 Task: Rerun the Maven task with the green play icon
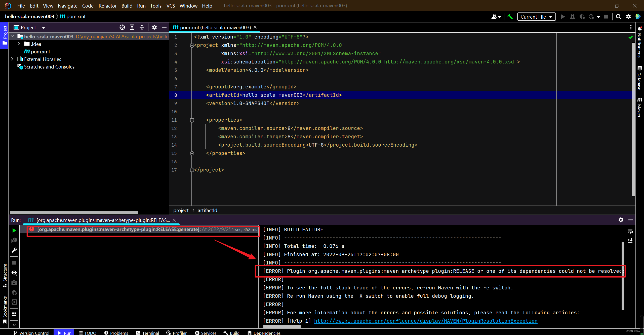pos(14,230)
